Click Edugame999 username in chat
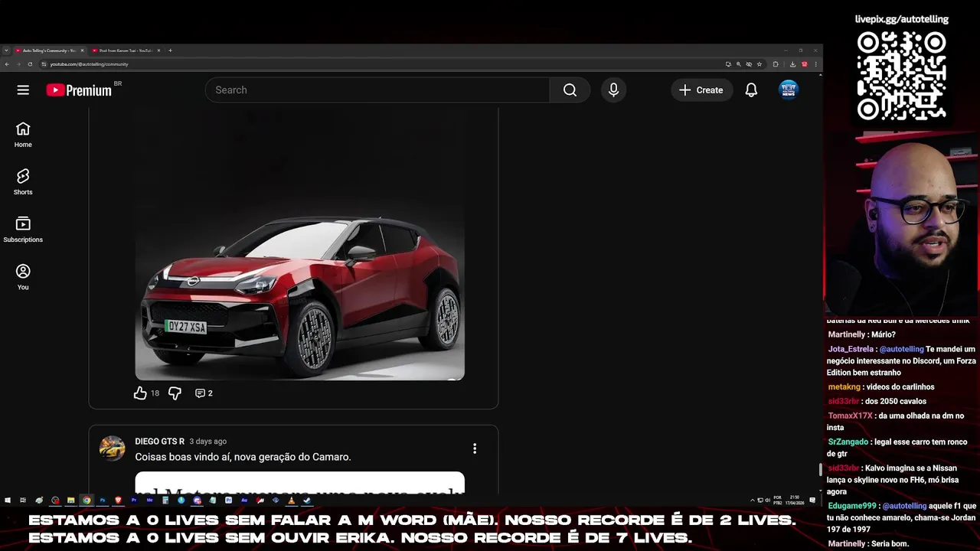This screenshot has height=551, width=980. (852, 506)
